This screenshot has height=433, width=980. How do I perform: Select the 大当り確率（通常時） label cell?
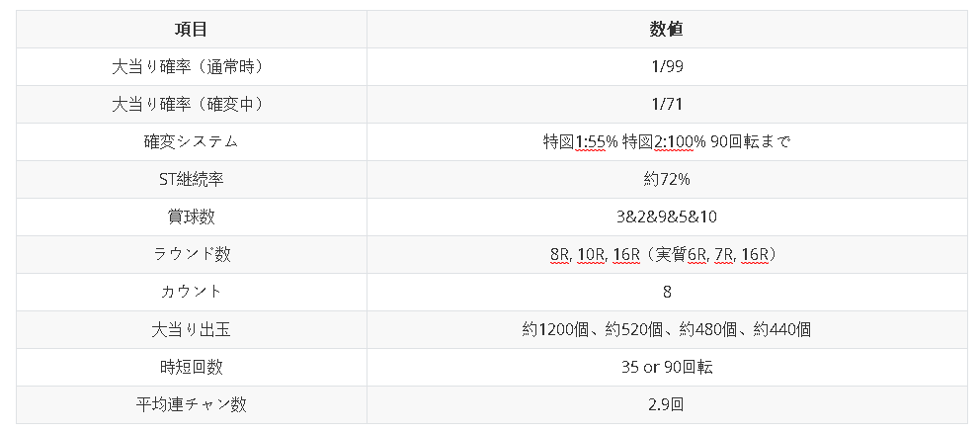(191, 66)
